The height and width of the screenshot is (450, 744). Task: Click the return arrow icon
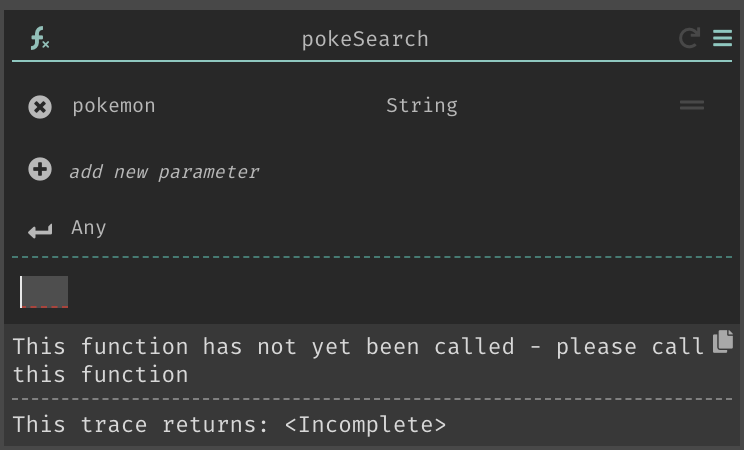point(40,231)
